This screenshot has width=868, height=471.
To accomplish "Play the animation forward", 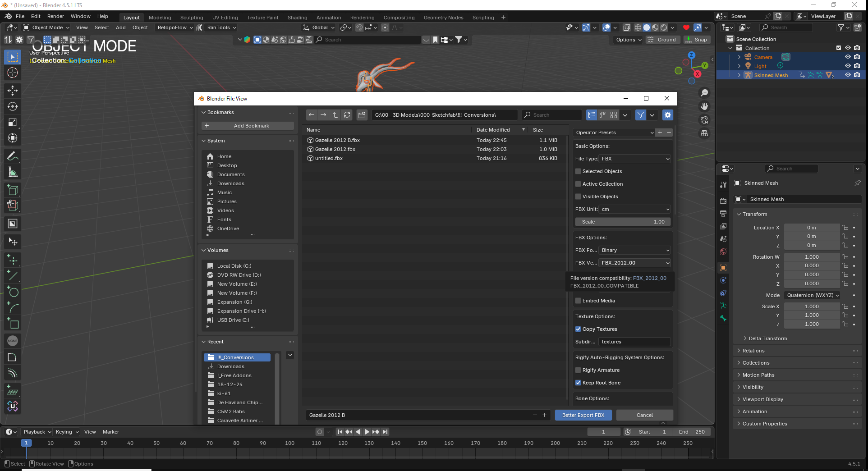I will coord(367,432).
